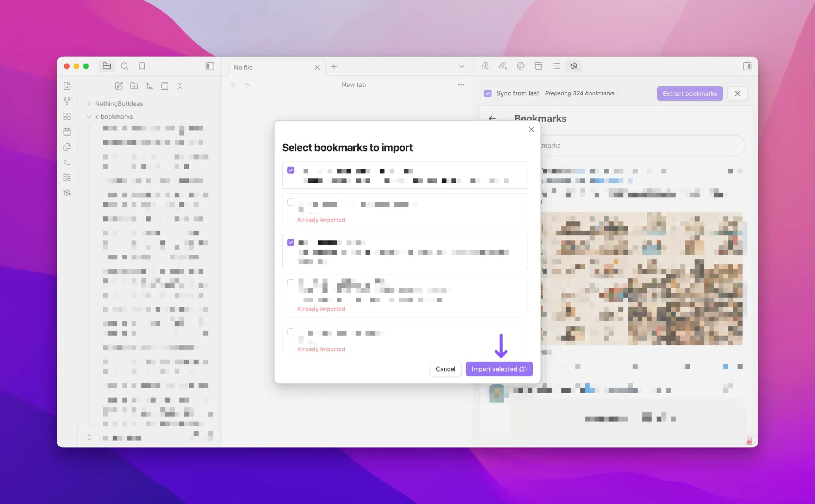Screen dimensions: 815x504
Task: Close the Select bookmarks dialog
Action: tap(531, 130)
